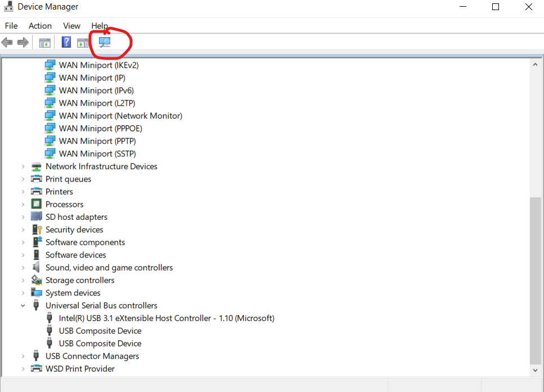Click the Processors chip icon
Image resolution: width=544 pixels, height=392 pixels.
point(37,204)
